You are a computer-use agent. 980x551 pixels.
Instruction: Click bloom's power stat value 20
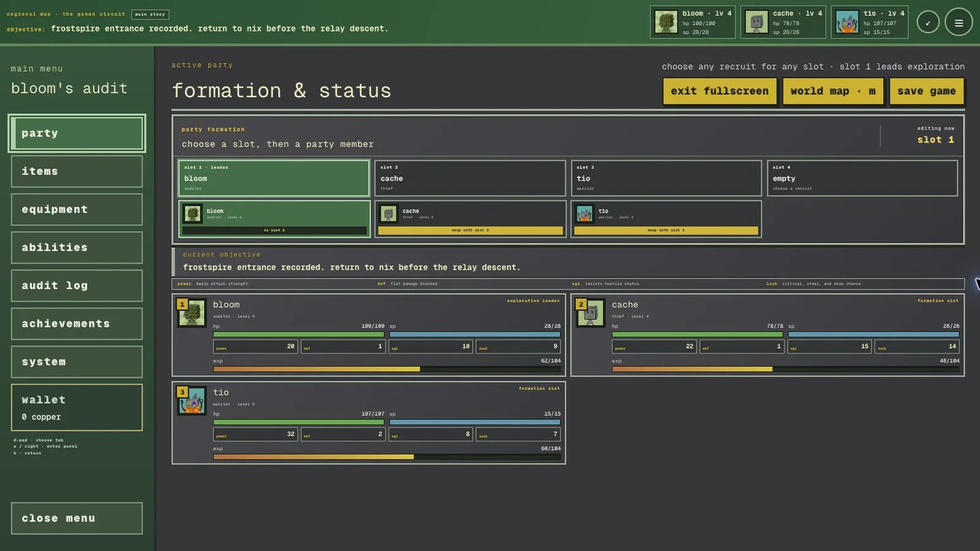pyautogui.click(x=290, y=347)
